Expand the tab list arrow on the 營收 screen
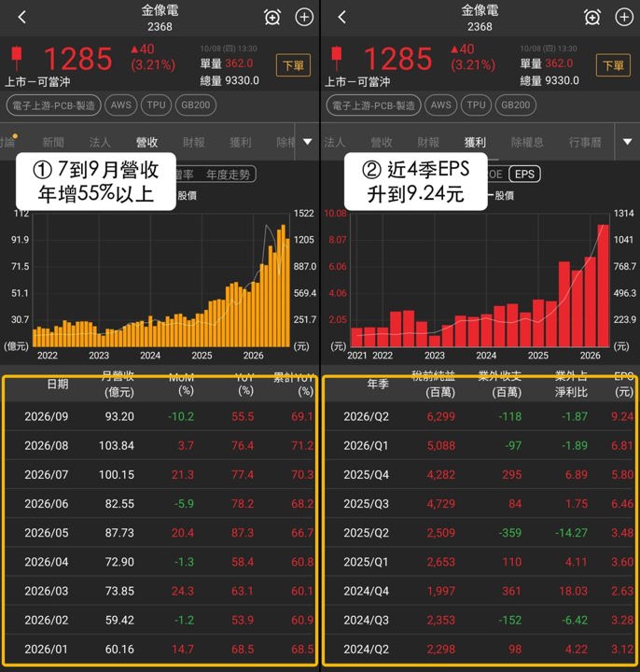Image resolution: width=640 pixels, height=672 pixels. click(307, 142)
